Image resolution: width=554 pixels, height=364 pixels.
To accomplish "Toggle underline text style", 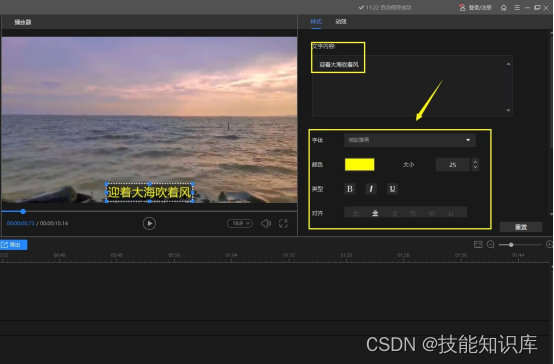I will pos(392,189).
